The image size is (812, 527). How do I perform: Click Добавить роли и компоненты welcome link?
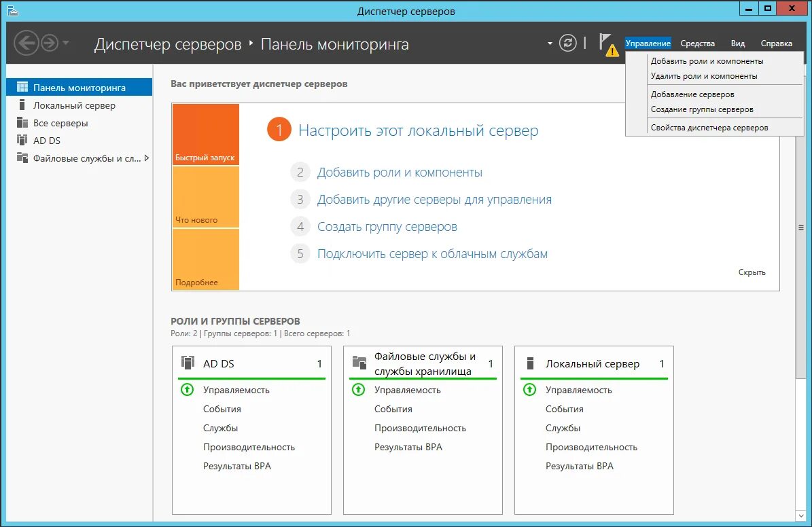click(400, 172)
